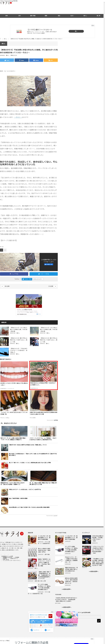Click the 開く button on top ad banner

[x=76, y=31]
